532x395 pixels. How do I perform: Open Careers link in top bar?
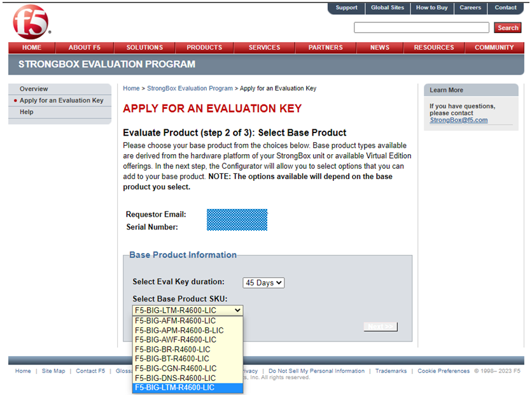[470, 8]
